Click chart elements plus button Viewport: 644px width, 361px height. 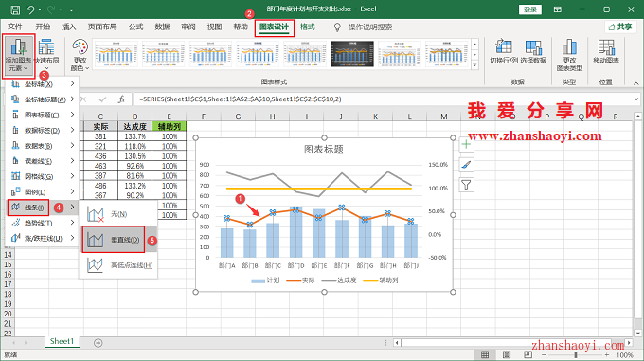tap(466, 144)
